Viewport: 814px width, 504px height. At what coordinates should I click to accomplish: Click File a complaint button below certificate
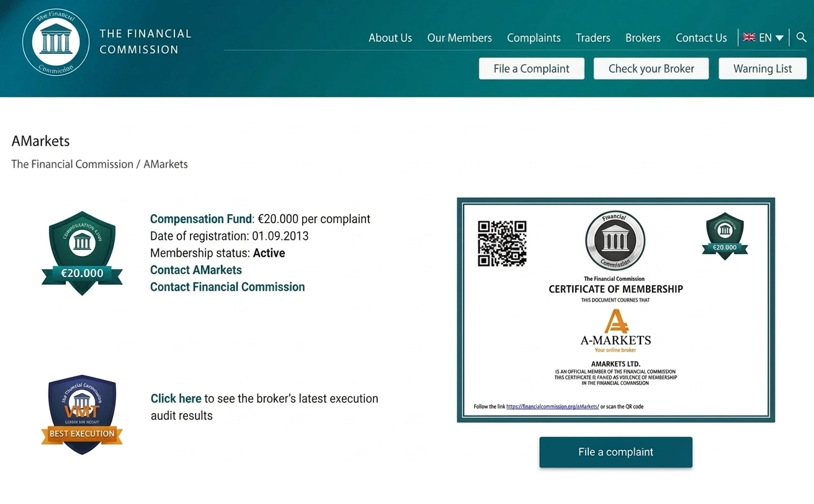tap(615, 452)
